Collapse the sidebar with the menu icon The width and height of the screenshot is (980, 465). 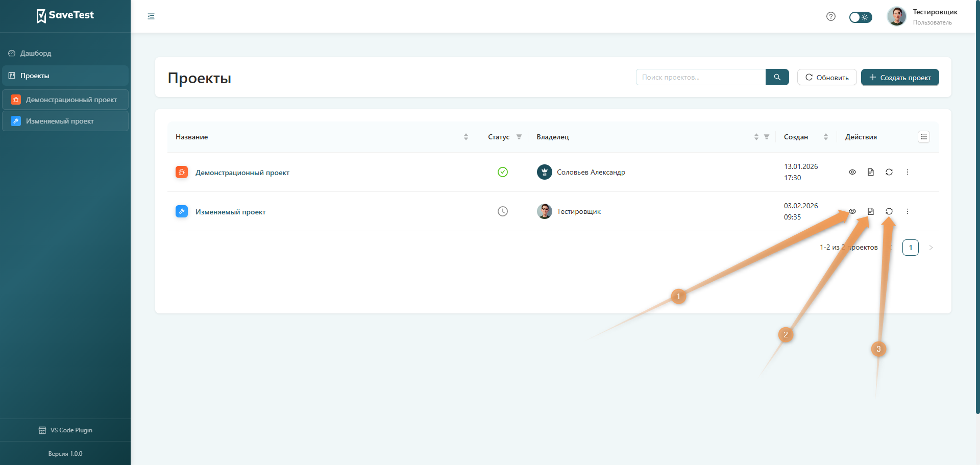click(151, 16)
